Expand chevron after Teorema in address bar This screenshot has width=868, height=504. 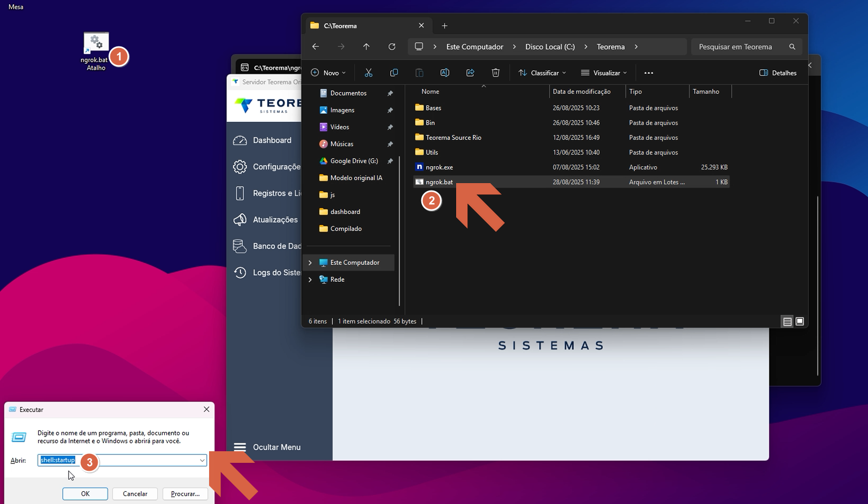636,46
